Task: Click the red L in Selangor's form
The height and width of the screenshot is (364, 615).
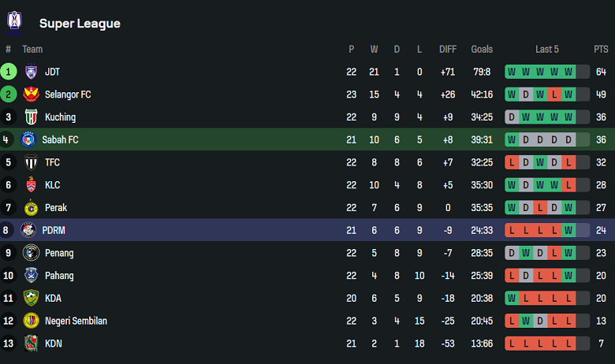Action: tap(554, 95)
